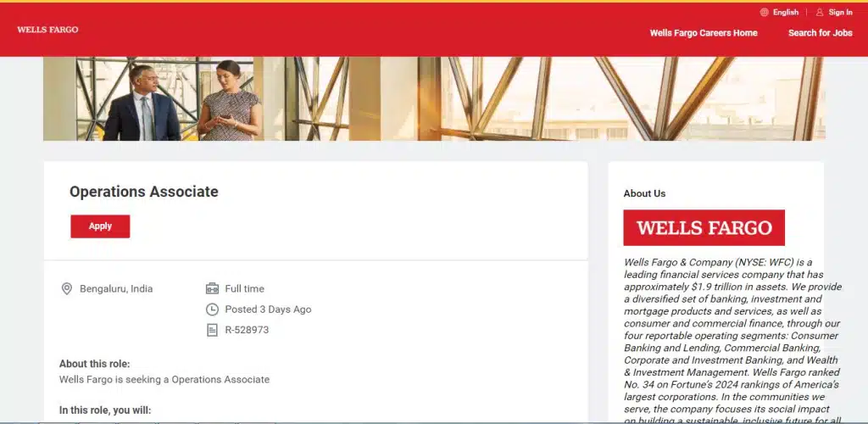
Task: Click the Apply button
Action: point(100,226)
